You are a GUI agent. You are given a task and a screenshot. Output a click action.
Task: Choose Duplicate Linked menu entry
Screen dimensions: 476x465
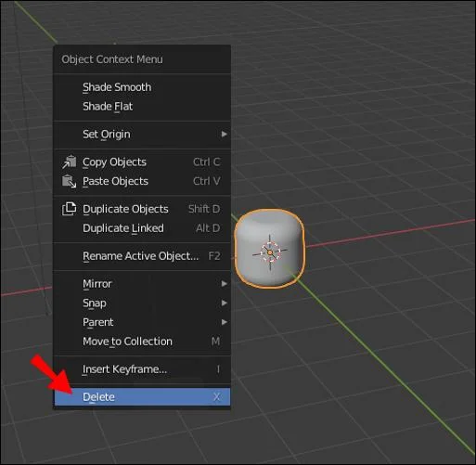[x=142, y=228]
